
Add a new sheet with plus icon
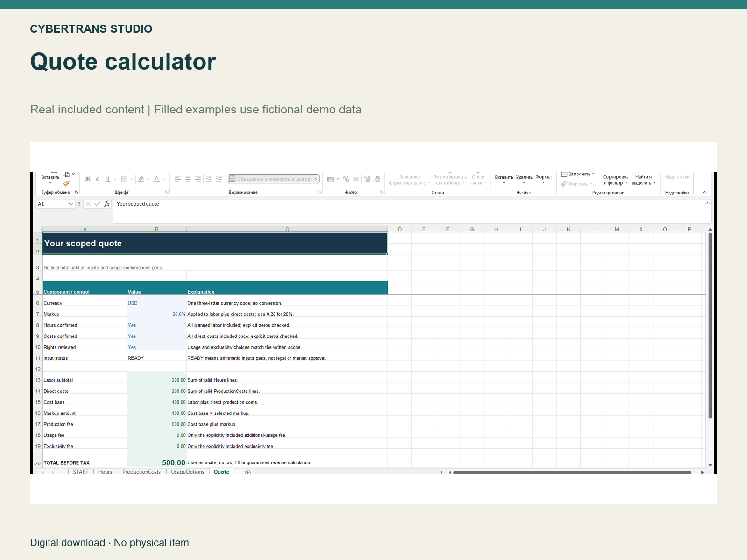pos(248,472)
